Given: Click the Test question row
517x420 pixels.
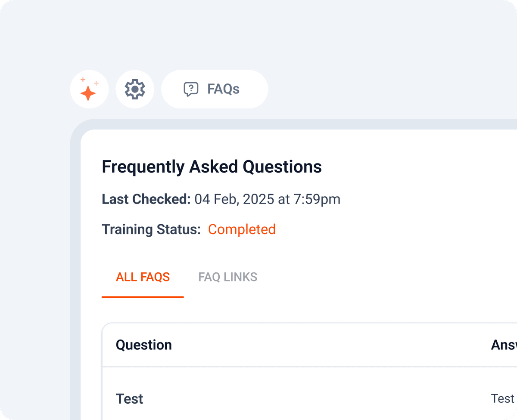Looking at the screenshot, I should click(129, 399).
